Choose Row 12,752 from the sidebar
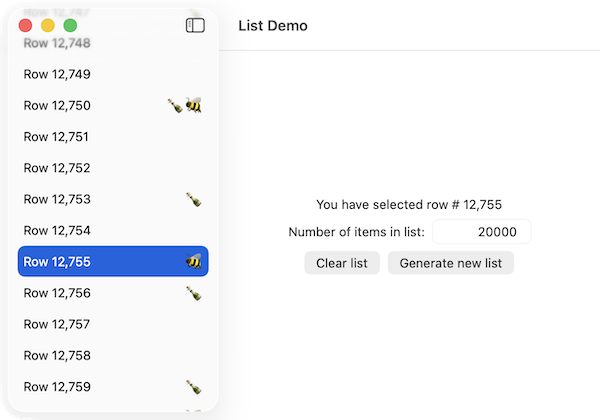This screenshot has width=600, height=420. (56, 168)
